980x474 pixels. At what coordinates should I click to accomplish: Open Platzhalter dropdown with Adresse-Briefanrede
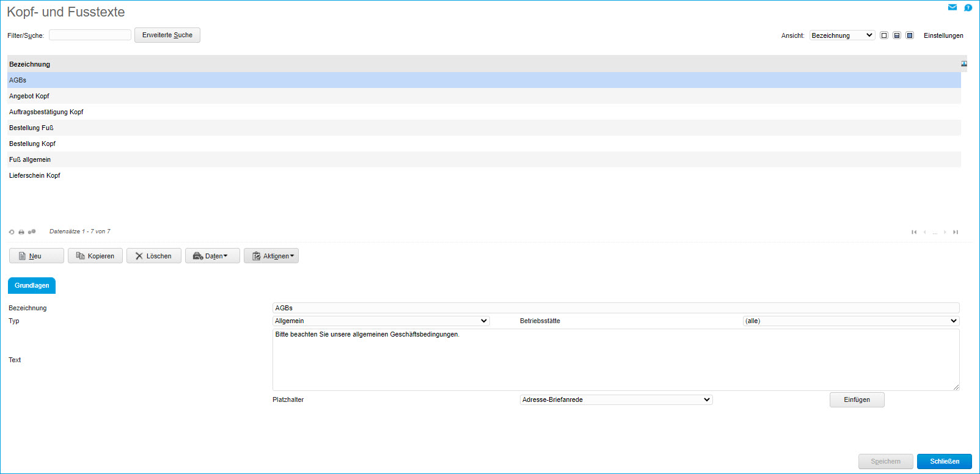(616, 399)
